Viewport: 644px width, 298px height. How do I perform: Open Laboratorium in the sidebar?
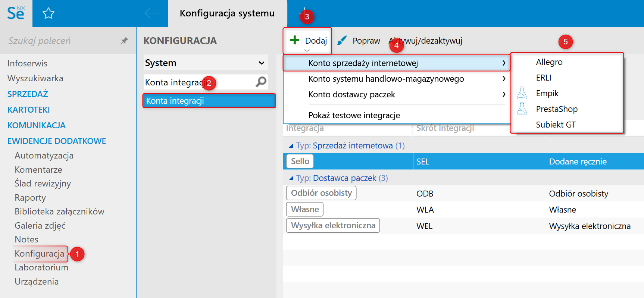tap(41, 267)
